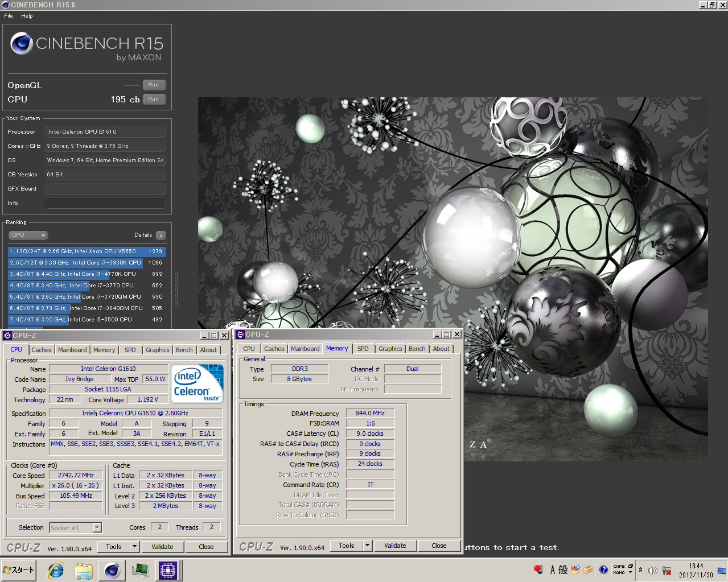The image size is (728, 582).
Task: Select ranking row Core i7-3840QM 505
Action: point(87,308)
